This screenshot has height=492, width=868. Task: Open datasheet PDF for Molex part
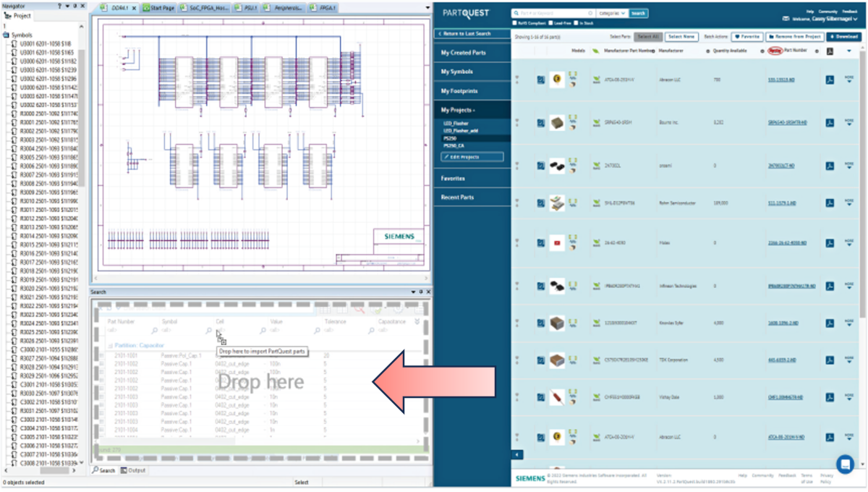(830, 243)
